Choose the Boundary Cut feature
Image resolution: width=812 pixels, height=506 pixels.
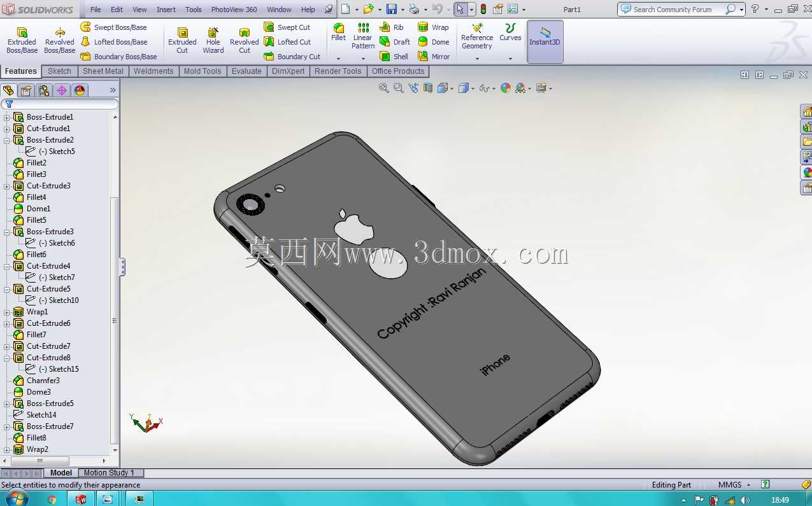(x=292, y=57)
